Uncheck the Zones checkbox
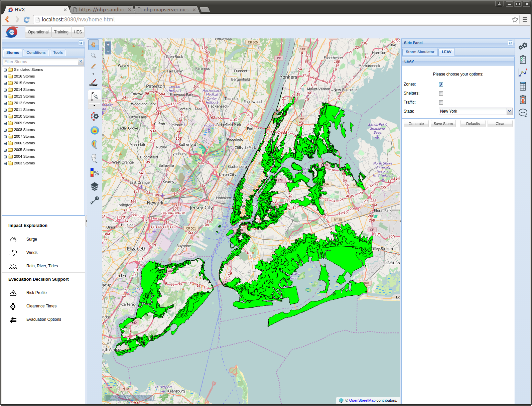This screenshot has width=532, height=406. tap(441, 85)
